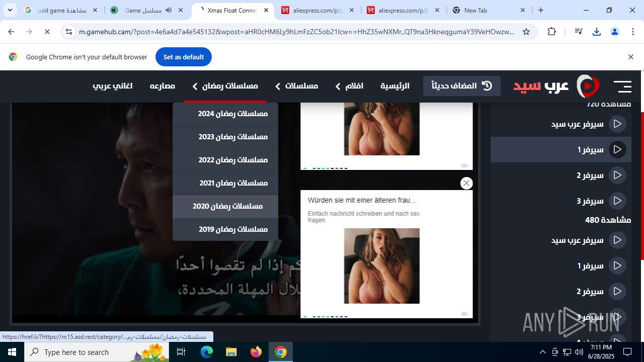Viewport: 644px width, 362px height.
Task: Open المضاف حديثاً recently added button
Action: [x=462, y=85]
